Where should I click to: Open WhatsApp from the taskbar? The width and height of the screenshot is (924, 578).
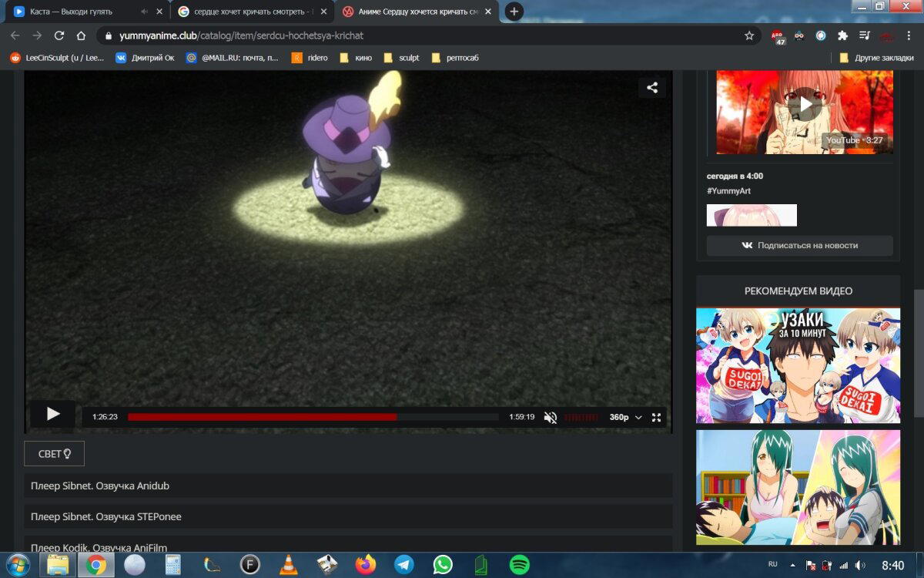[443, 565]
